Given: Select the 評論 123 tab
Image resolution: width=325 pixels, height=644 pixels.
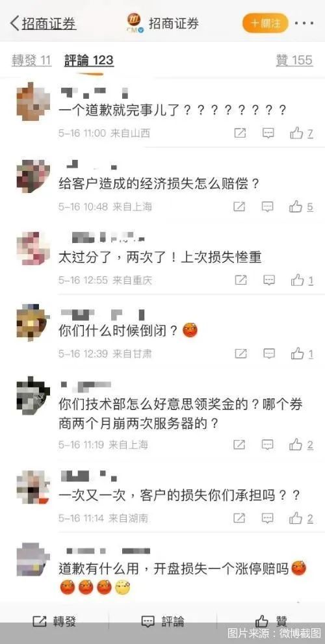Looking at the screenshot, I should click(89, 60).
